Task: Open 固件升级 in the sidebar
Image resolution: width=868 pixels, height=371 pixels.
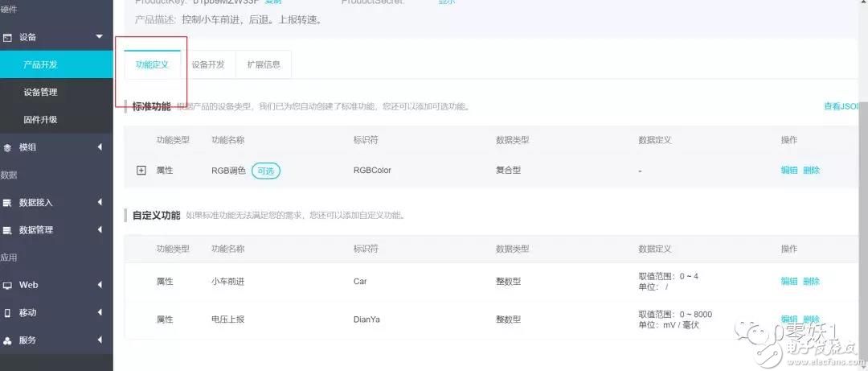Action: [x=56, y=120]
